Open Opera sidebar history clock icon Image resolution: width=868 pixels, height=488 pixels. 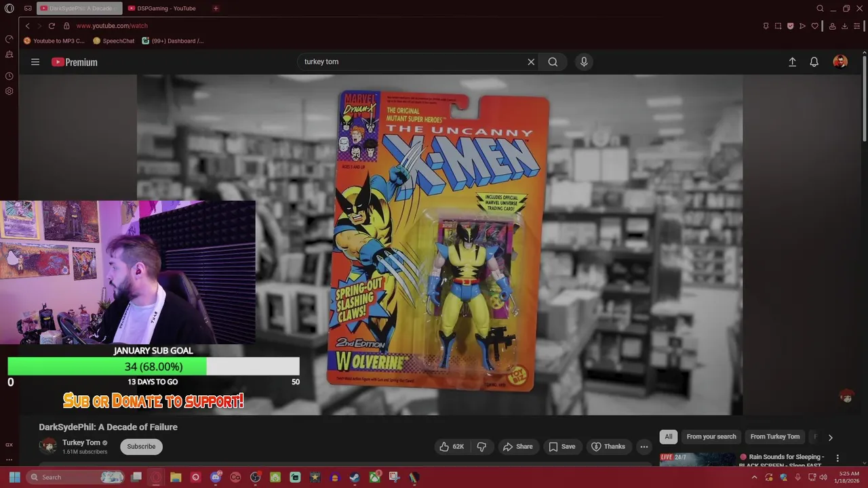(x=9, y=77)
